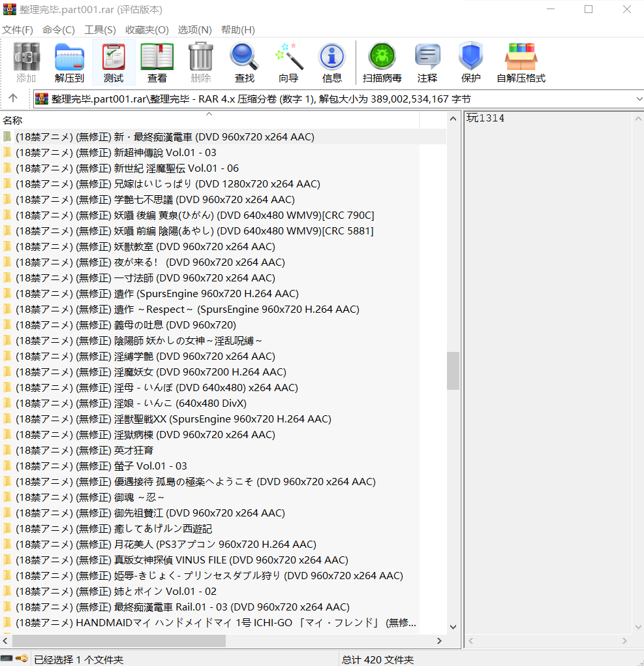Open the 收藏夹(O) menu
This screenshot has height=666, width=644.
[x=147, y=30]
